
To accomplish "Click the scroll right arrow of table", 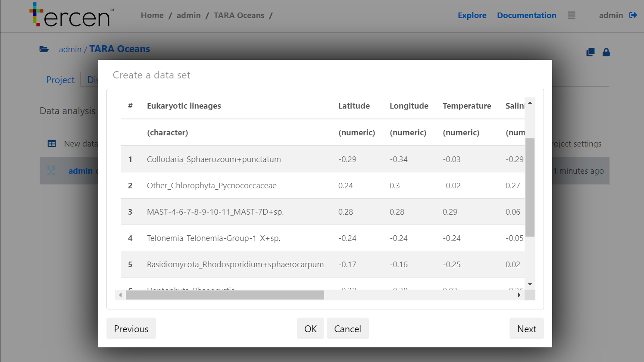I will click(x=519, y=295).
